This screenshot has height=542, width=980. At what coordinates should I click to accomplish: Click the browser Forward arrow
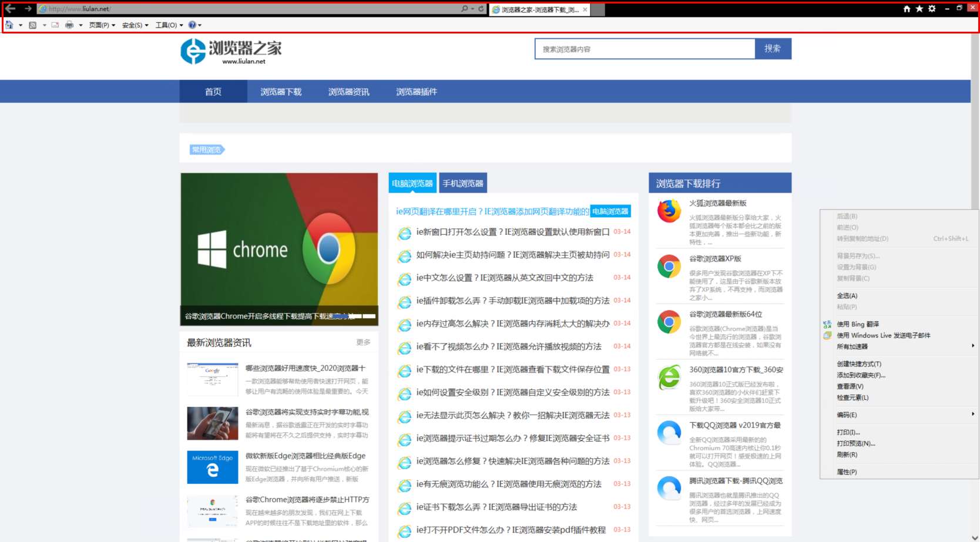click(28, 9)
